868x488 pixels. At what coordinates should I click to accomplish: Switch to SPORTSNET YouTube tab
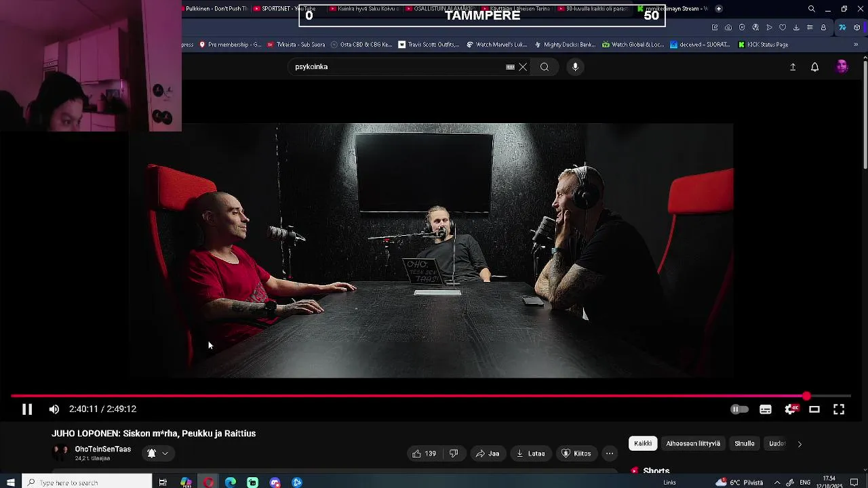point(288,9)
